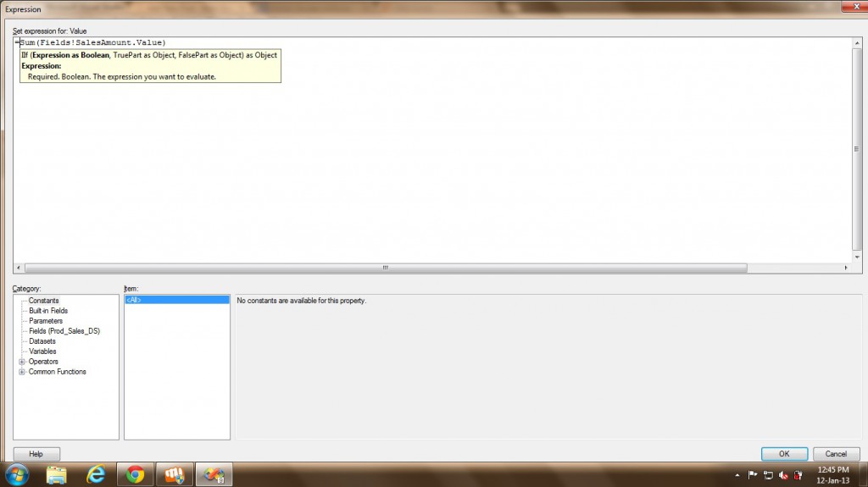
Task: Select the Built-in Fields category
Action: 48,311
